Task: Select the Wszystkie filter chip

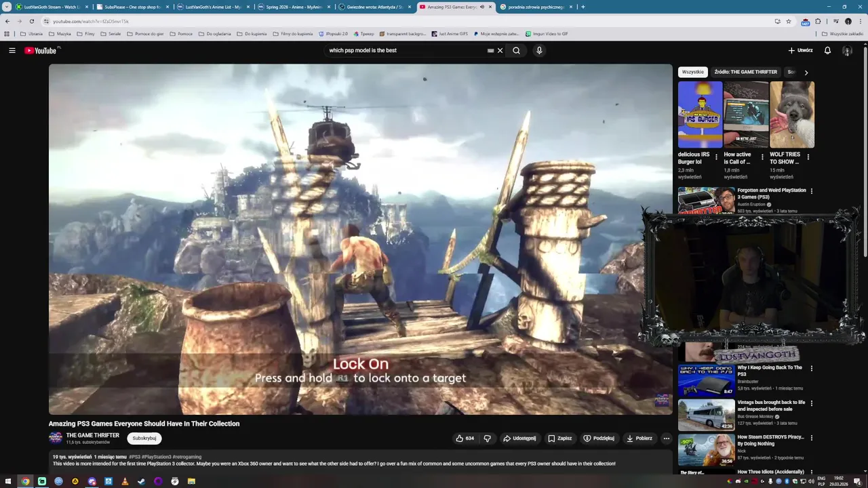Action: (693, 72)
